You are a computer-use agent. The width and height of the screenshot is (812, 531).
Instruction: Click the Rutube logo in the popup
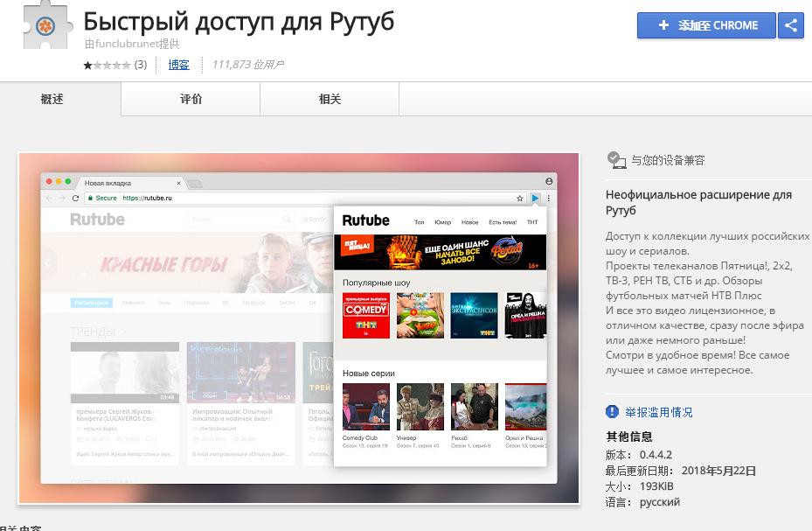pos(365,220)
